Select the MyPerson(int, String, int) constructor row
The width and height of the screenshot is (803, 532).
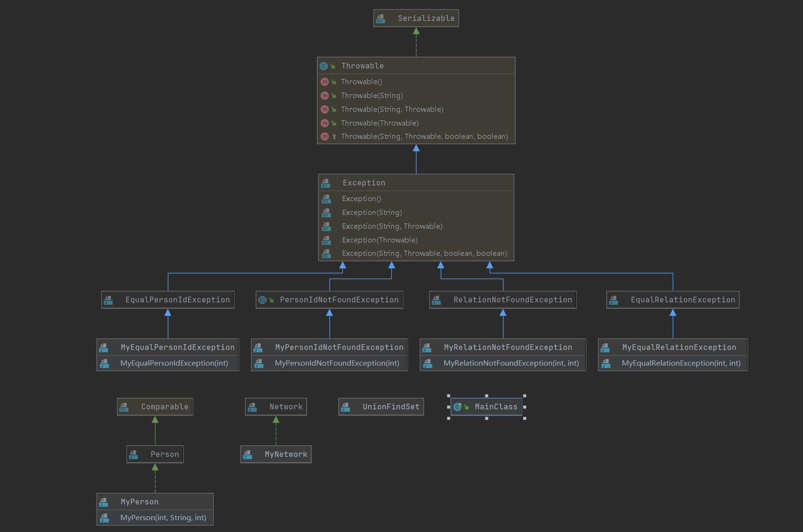coord(155,518)
